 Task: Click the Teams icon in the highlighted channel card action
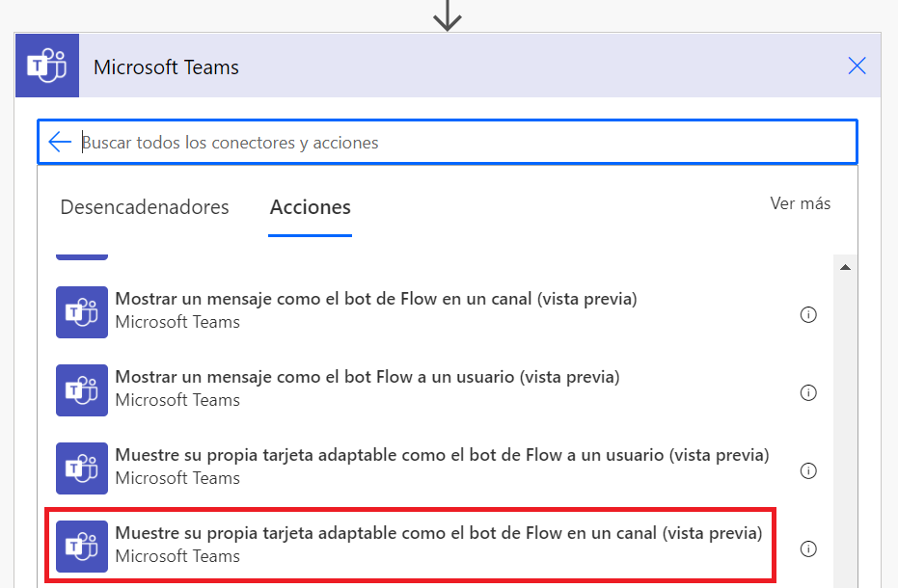(82, 547)
